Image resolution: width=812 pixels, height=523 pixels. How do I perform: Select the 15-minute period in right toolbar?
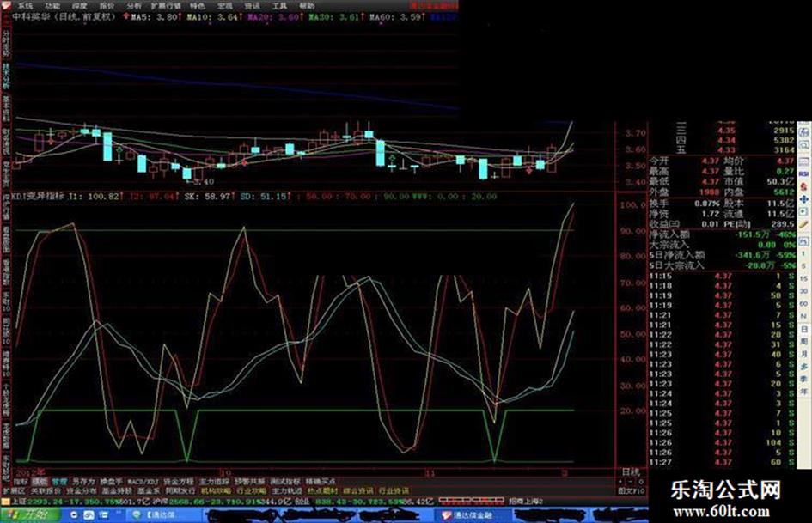coord(803,278)
